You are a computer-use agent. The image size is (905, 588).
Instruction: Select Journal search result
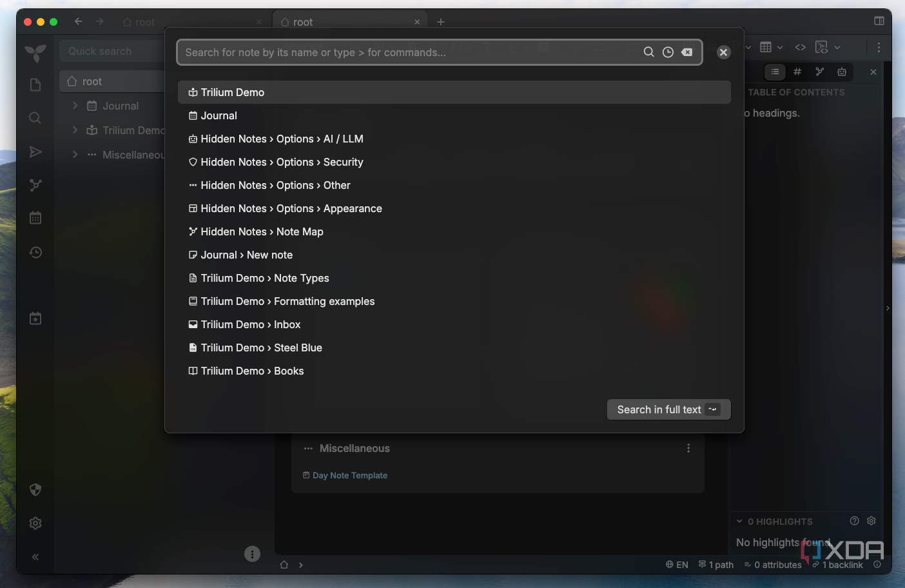click(x=454, y=115)
